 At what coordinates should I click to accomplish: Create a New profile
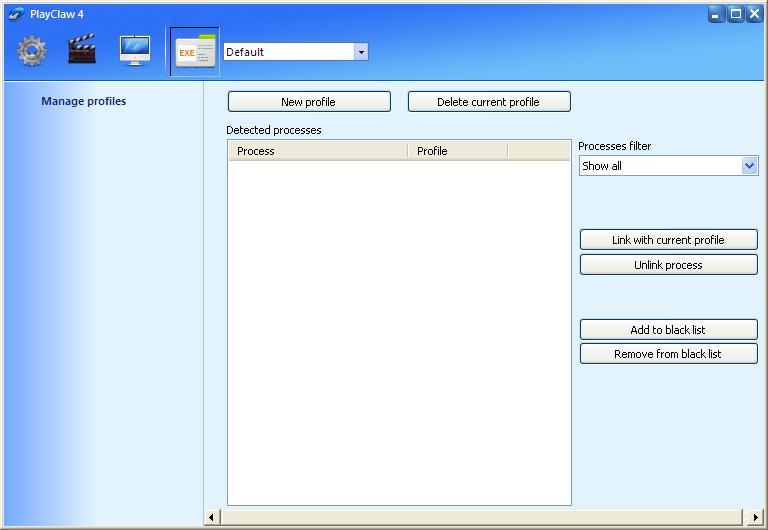(309, 102)
